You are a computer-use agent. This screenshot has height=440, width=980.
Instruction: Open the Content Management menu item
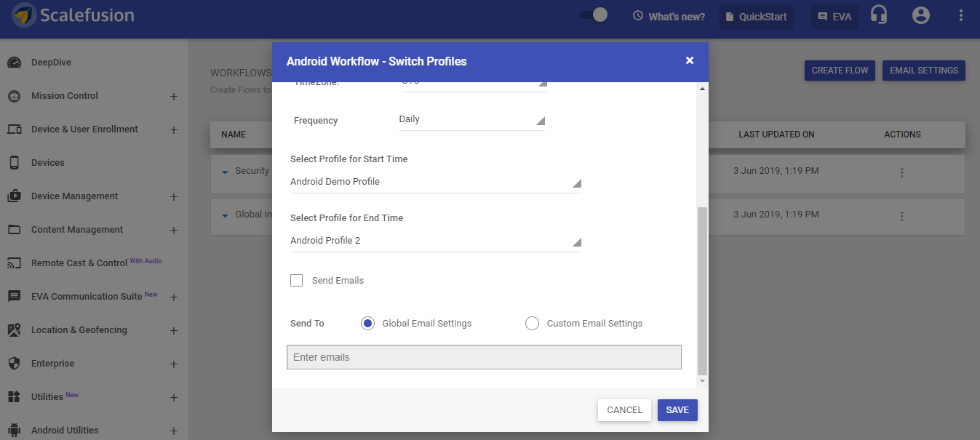coord(77,230)
